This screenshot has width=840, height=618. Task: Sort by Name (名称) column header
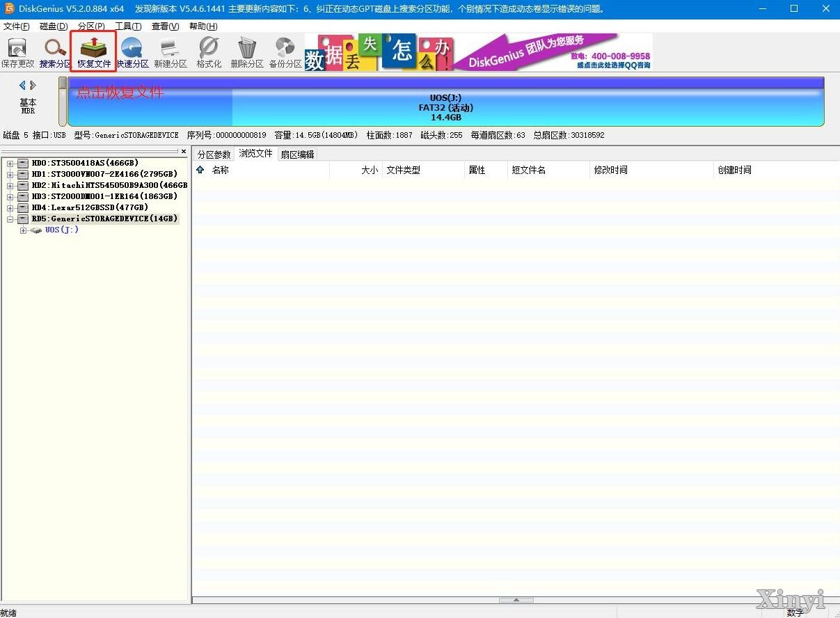[221, 170]
